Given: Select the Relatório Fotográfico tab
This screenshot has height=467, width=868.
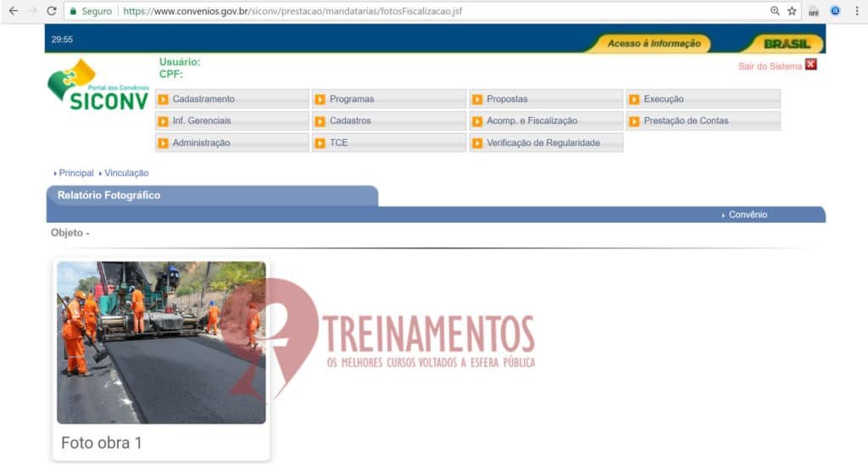Looking at the screenshot, I should point(213,196).
